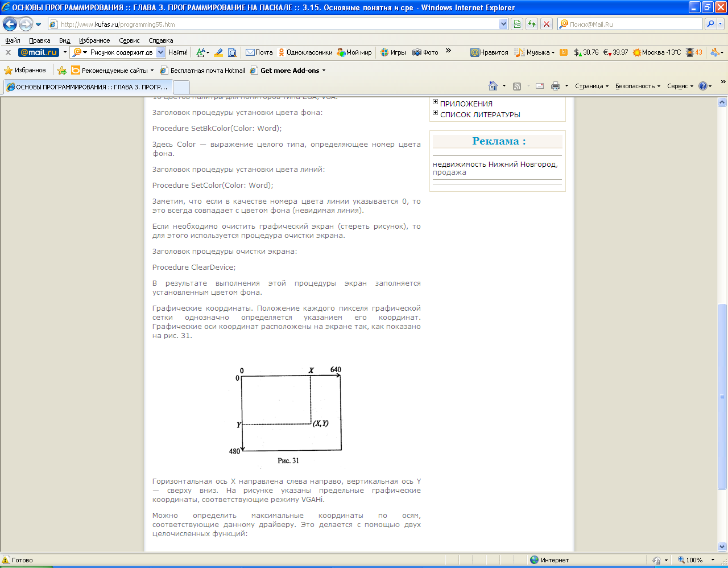Click the euro rate 39.97
The image size is (728, 568).
point(615,52)
